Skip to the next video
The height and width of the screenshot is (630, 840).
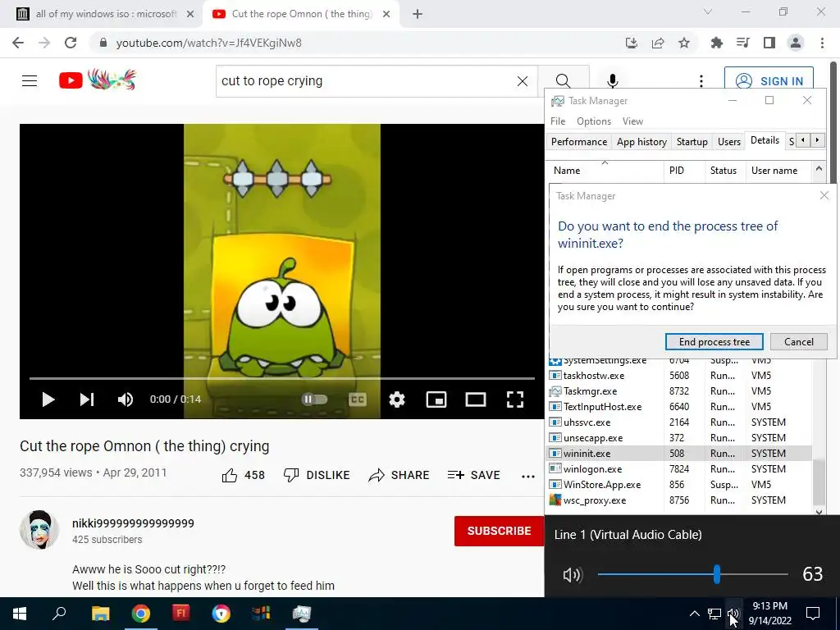(x=87, y=399)
